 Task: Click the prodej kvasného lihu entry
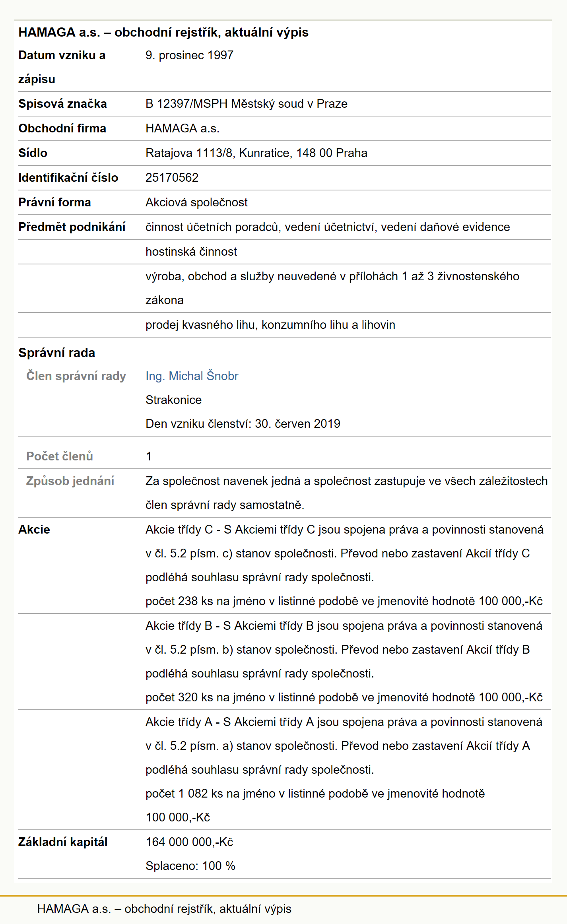[270, 325]
